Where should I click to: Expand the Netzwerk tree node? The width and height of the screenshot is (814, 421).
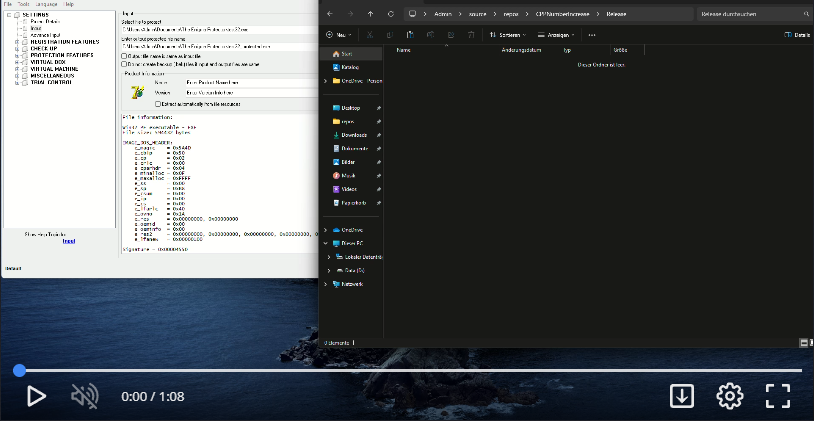click(325, 284)
